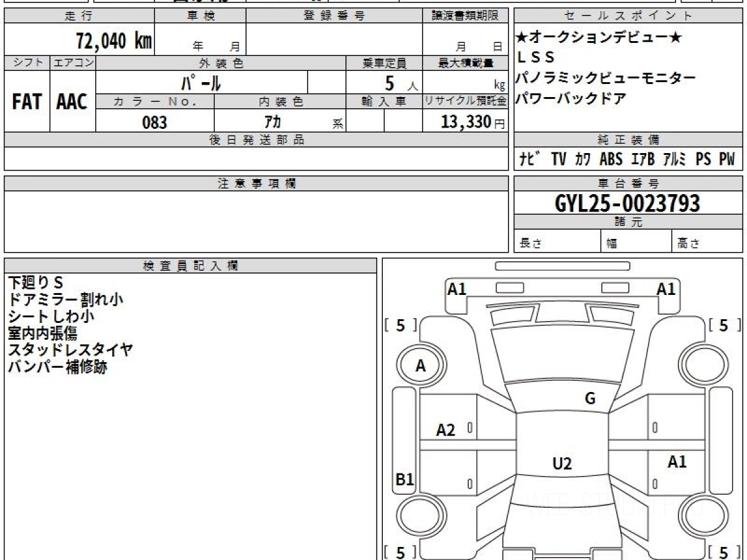Click the アルミ alloy wheel mark
747x560 pixels.
click(675, 159)
